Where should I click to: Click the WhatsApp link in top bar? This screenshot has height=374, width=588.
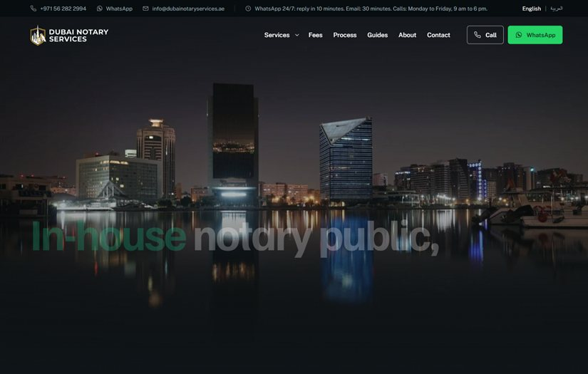119,9
